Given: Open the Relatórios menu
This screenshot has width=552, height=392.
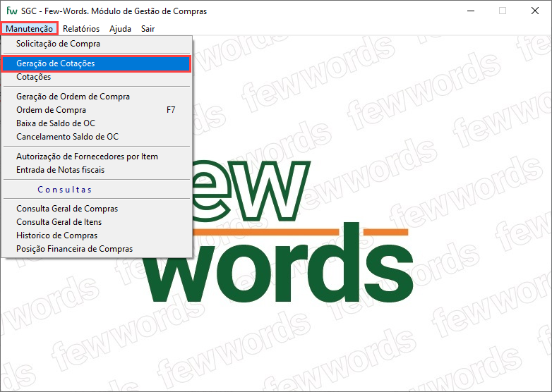Looking at the screenshot, I should [x=81, y=28].
